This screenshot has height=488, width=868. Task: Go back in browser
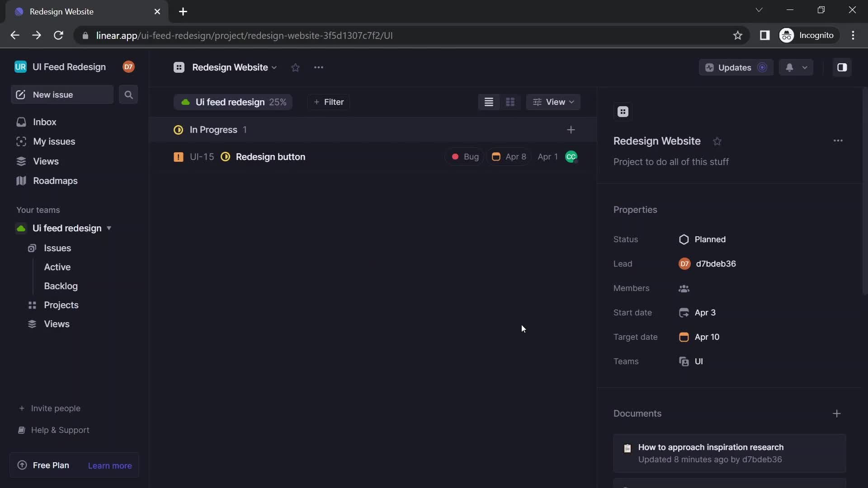pyautogui.click(x=14, y=35)
